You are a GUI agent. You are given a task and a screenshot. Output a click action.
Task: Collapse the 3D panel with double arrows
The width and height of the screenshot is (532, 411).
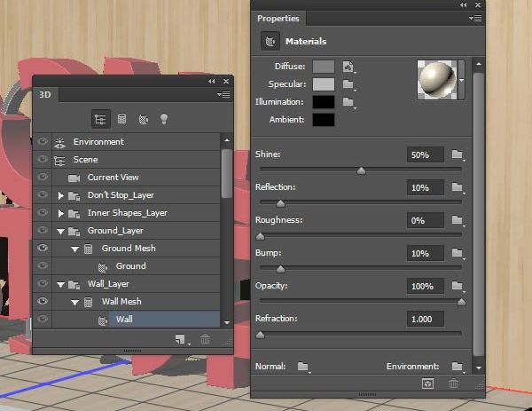tap(211, 81)
